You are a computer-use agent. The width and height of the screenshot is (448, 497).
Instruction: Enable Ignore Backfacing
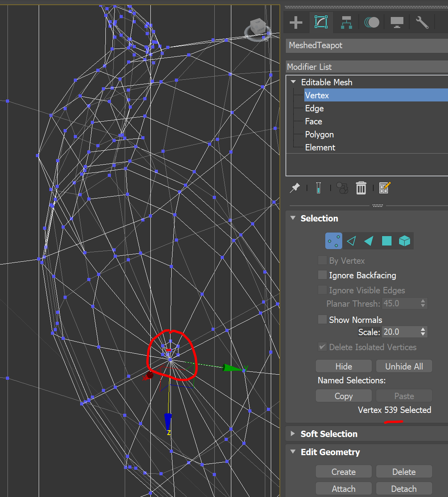coord(322,275)
